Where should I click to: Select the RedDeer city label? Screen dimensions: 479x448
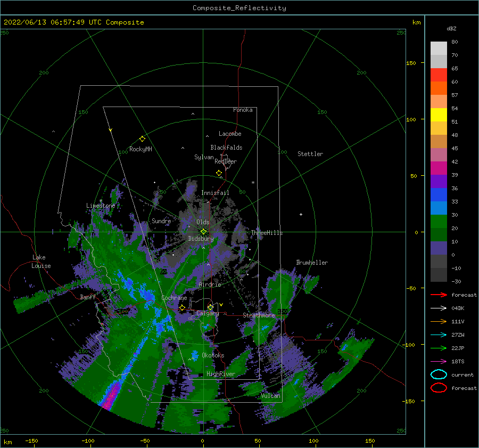(x=226, y=161)
